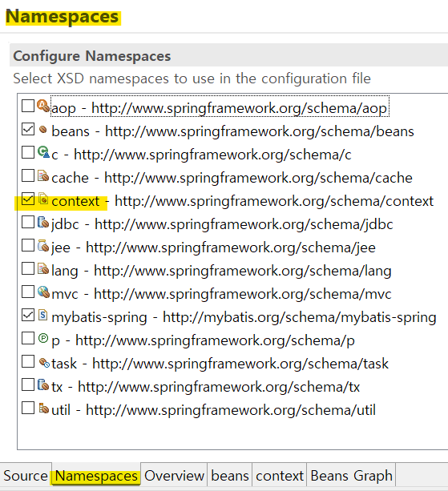The width and height of the screenshot is (448, 491).
Task: Tick the p namespace checkbox
Action: pos(28,338)
